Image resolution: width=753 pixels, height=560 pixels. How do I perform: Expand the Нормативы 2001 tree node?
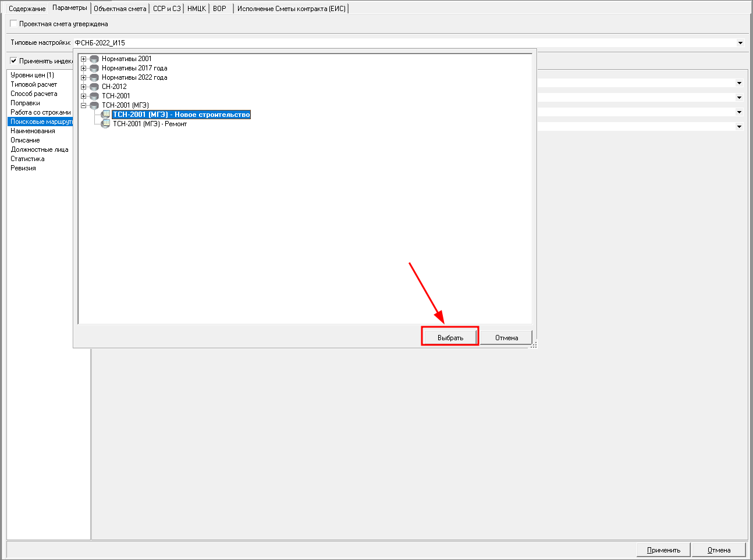83,59
